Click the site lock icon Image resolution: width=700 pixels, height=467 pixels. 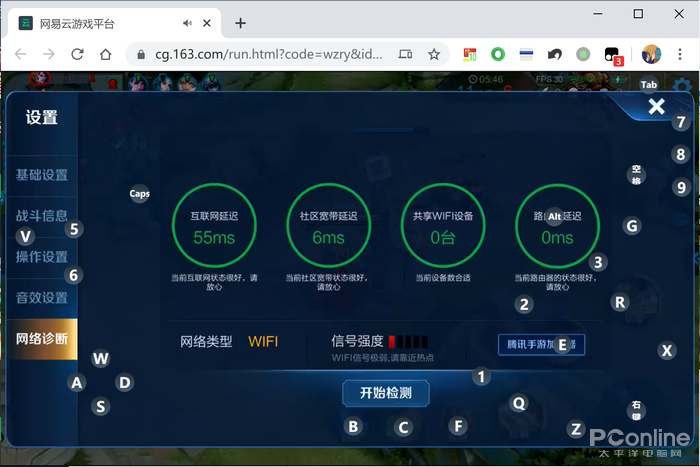[141, 54]
